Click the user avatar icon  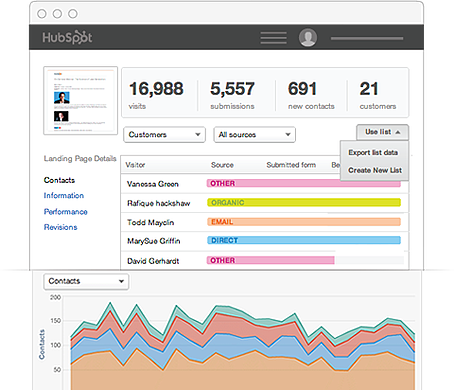(x=308, y=37)
